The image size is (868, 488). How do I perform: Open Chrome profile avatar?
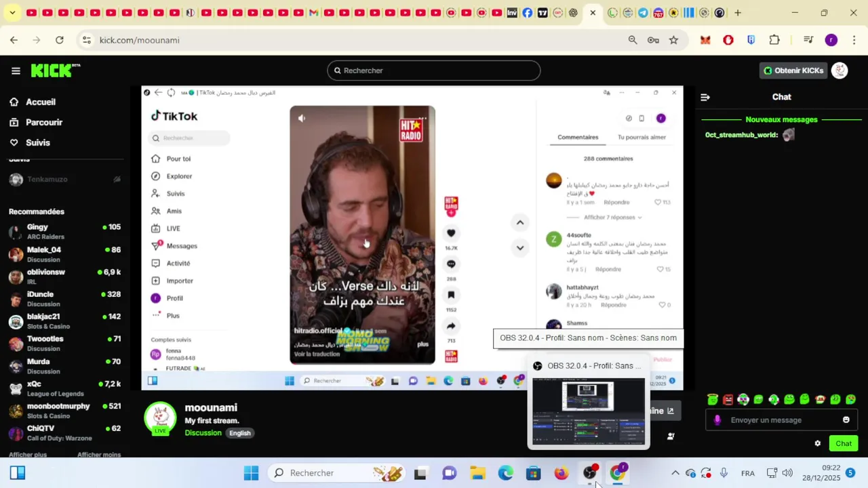coord(831,40)
